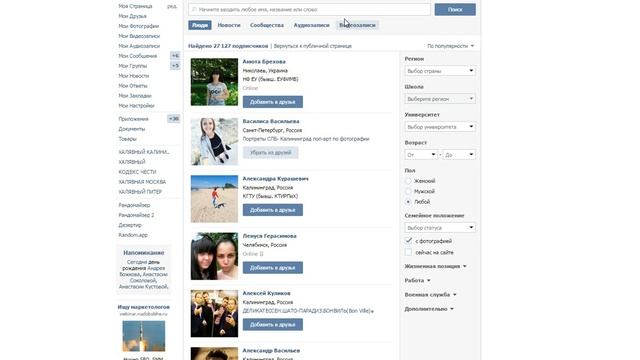Enable the 'сейчас на сайте' checkbox
The height and width of the screenshot is (360, 640).
[x=409, y=252]
